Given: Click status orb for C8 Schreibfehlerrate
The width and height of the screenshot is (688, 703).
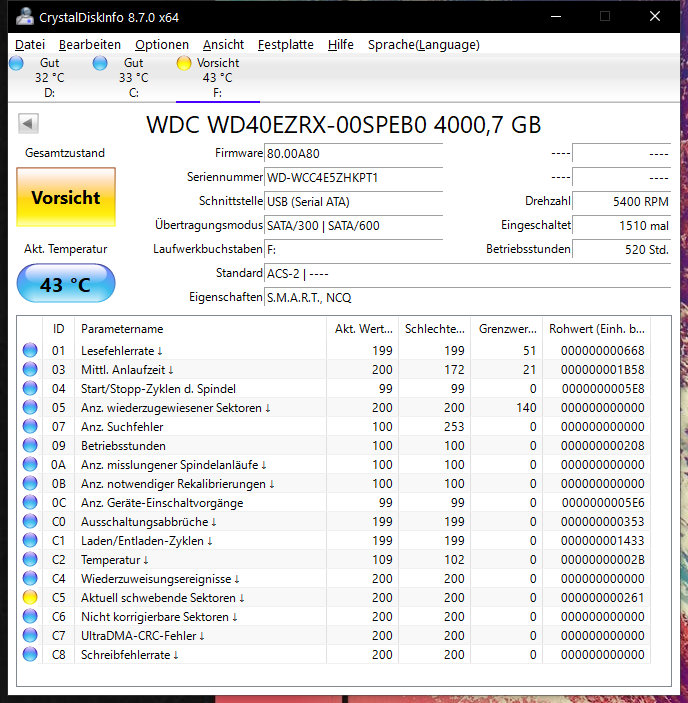Looking at the screenshot, I should coord(30,655).
